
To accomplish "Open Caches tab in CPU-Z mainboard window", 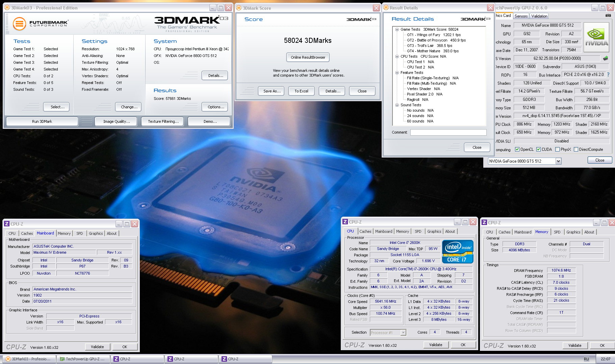I will click(27, 233).
